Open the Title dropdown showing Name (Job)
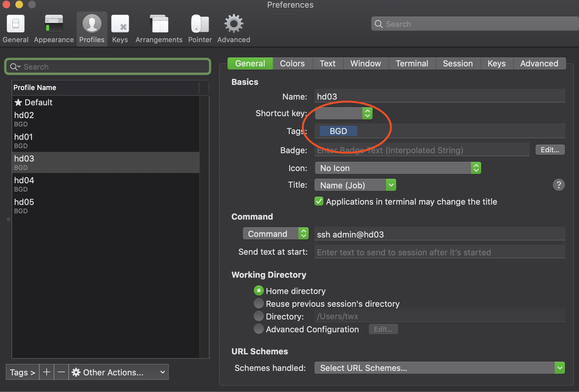 point(355,185)
